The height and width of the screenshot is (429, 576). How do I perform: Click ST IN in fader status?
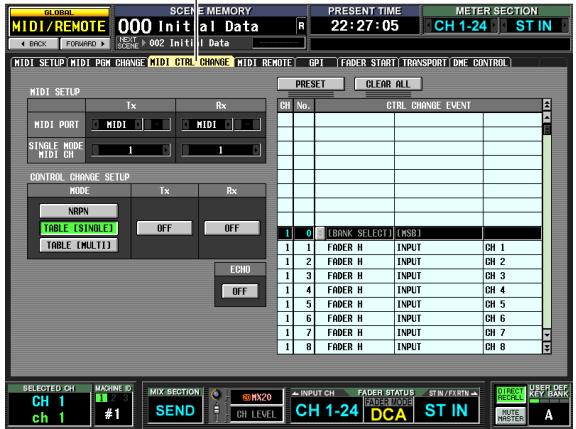tap(446, 410)
